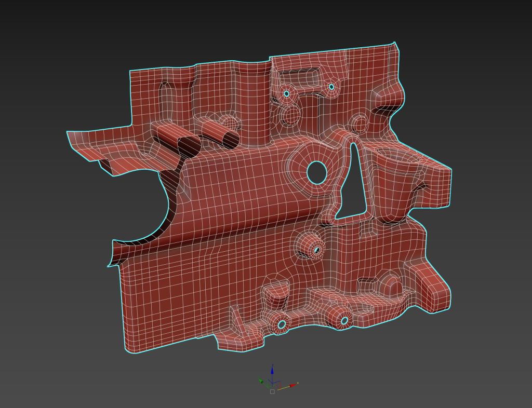
Task: Select the top-left small cyan-rimmed bolt hole
Action: (286, 94)
